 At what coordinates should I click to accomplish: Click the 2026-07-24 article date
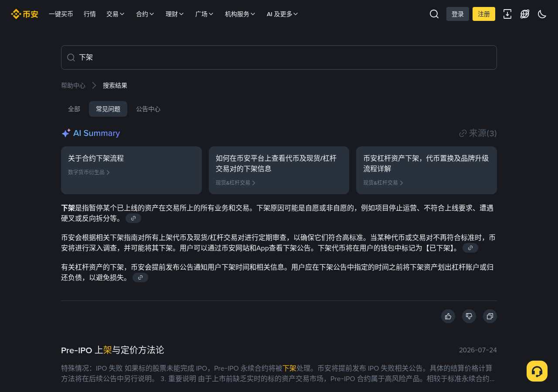click(478, 350)
